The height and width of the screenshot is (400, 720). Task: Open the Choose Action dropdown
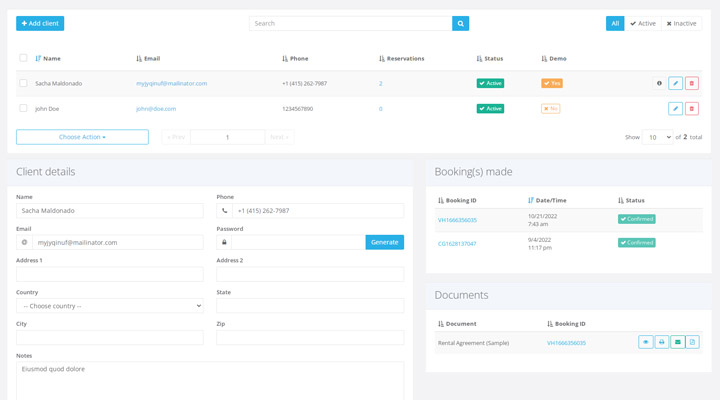[82, 137]
